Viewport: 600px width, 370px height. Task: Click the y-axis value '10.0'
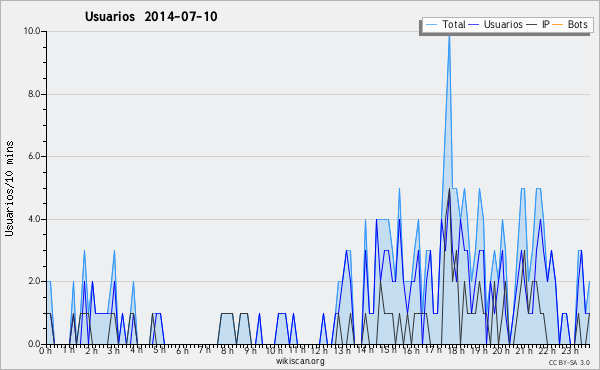click(32, 31)
